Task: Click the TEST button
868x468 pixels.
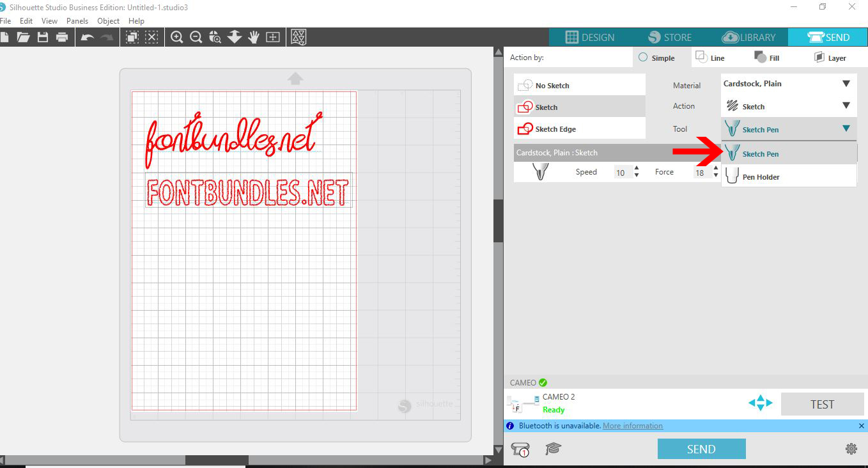Action: [822, 404]
